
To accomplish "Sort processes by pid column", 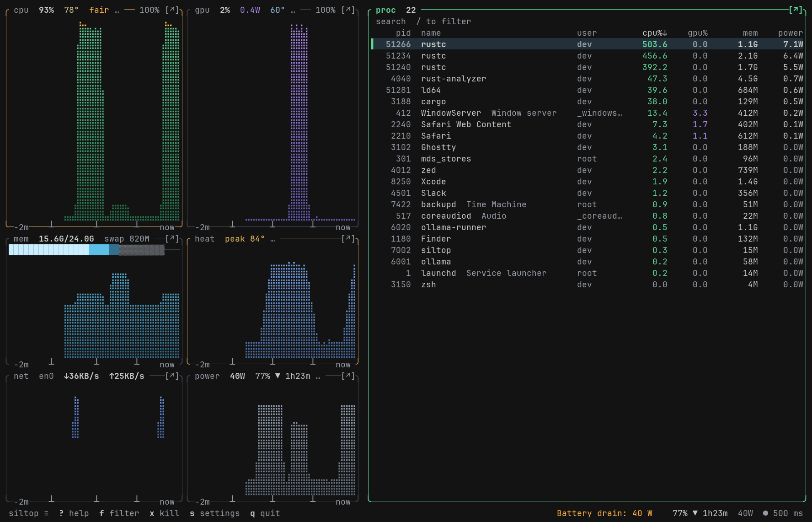I will (403, 33).
